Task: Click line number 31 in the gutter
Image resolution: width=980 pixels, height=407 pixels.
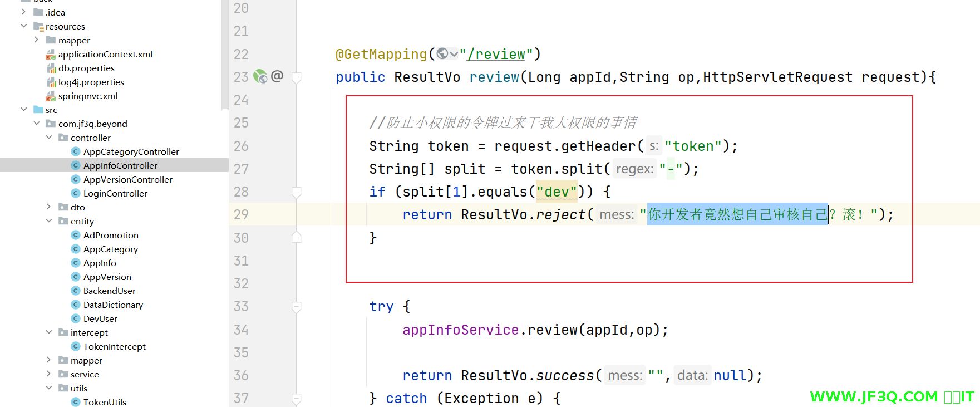Action: tap(241, 261)
